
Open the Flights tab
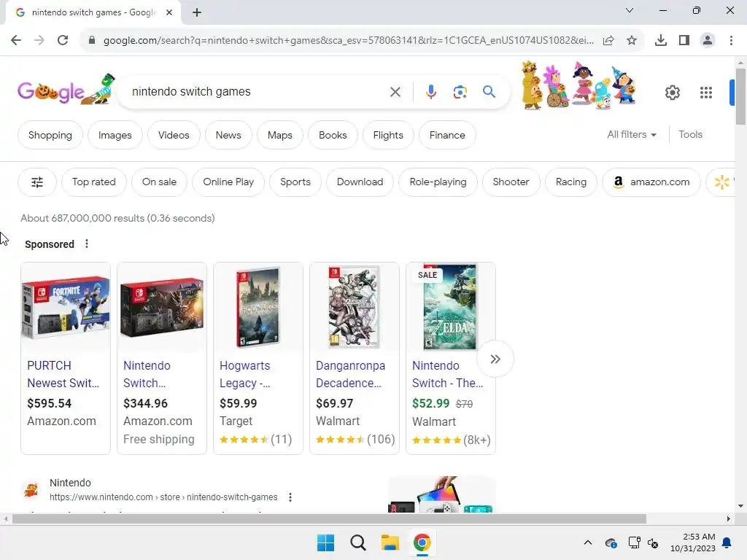(x=388, y=135)
